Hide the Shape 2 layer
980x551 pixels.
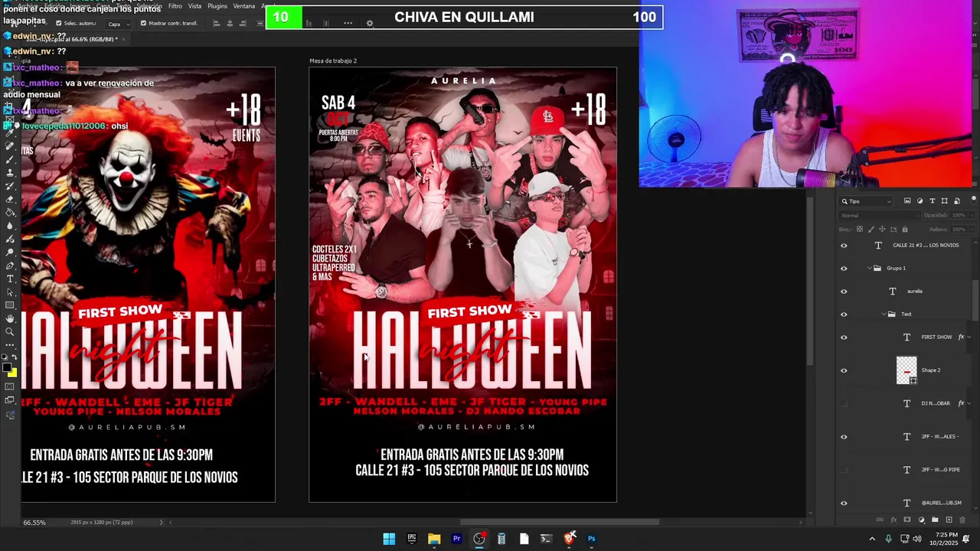844,370
